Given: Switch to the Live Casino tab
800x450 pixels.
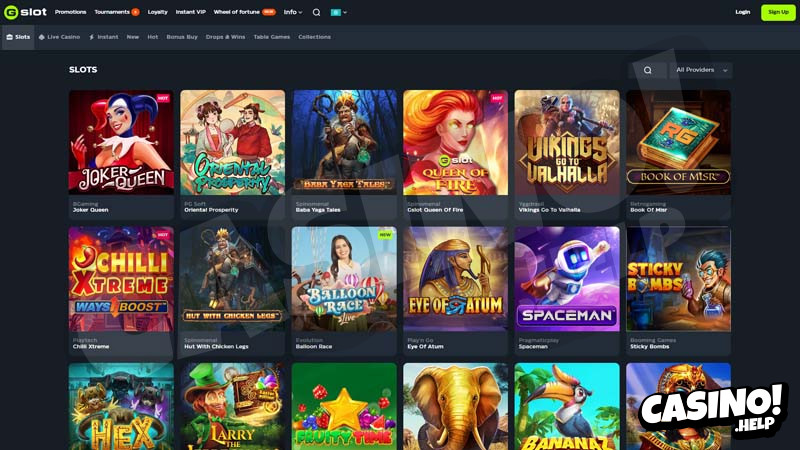Looking at the screenshot, I should click(x=59, y=37).
